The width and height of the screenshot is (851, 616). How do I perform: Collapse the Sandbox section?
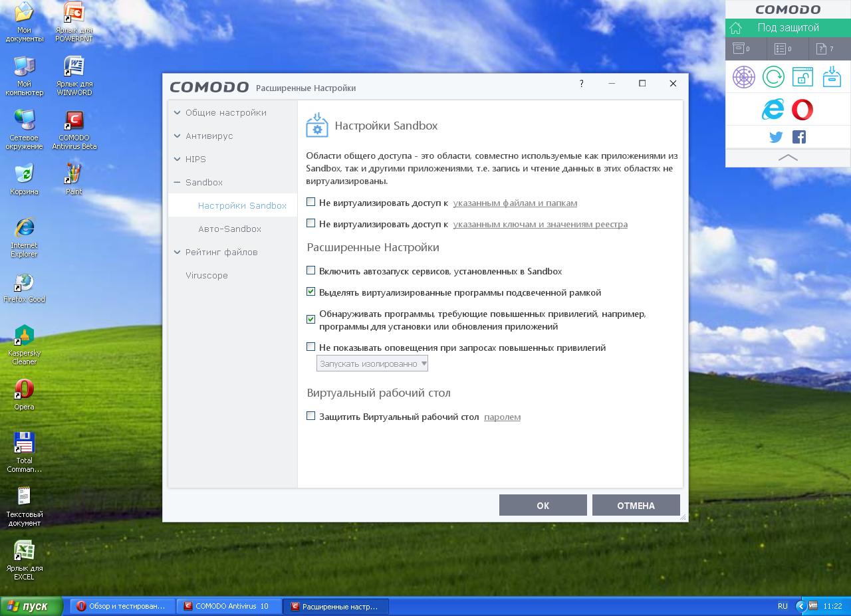(233, 182)
